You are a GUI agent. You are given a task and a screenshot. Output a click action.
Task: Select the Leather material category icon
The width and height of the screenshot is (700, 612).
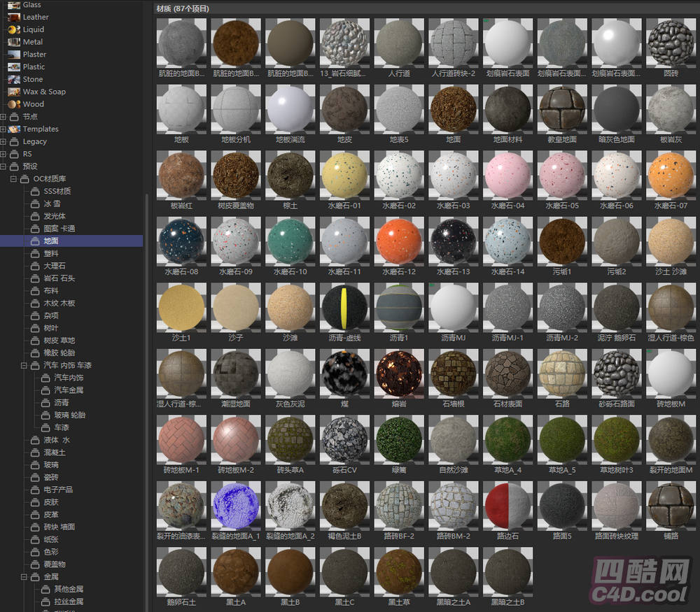[14, 17]
